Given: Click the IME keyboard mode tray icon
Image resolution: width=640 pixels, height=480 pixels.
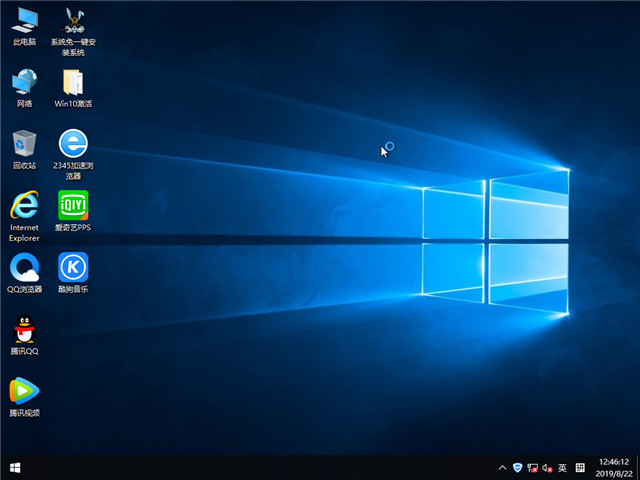Looking at the screenshot, I should point(579,467).
